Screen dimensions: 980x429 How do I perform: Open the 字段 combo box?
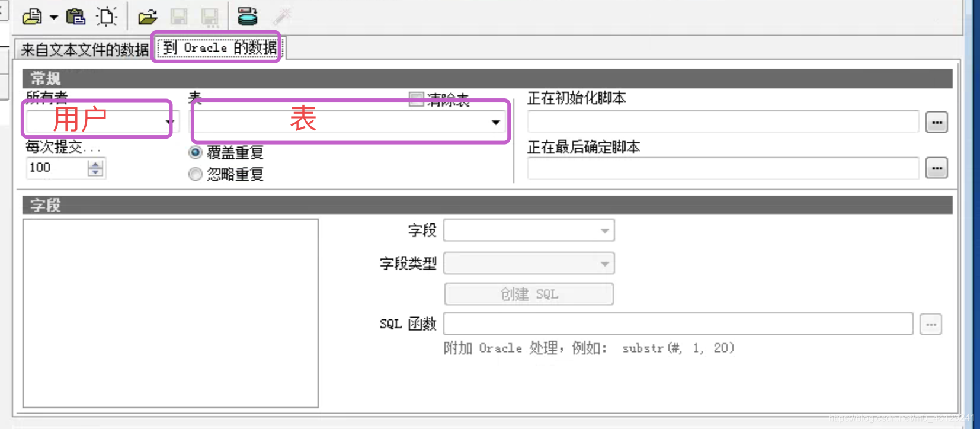pyautogui.click(x=529, y=230)
